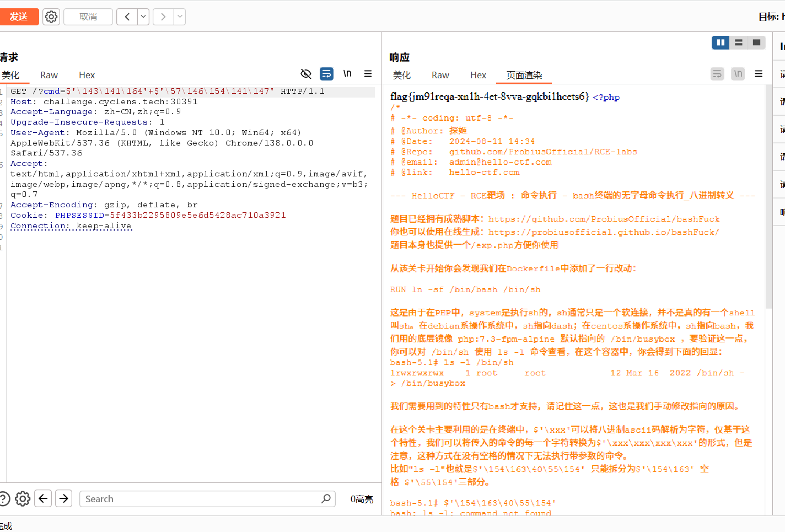Click the PHPSESSID cookie value
Image resolution: width=785 pixels, height=532 pixels.
click(198, 216)
